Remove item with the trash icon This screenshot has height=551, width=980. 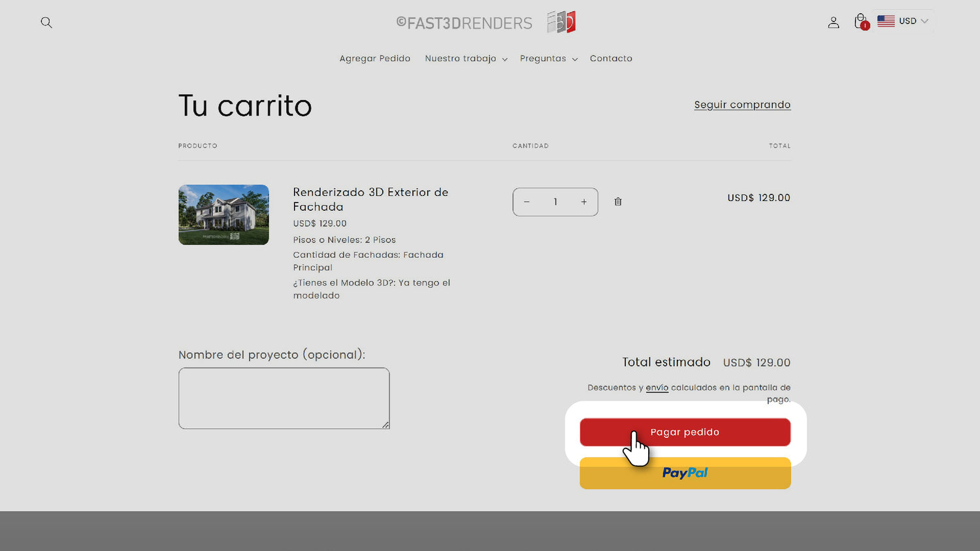(618, 202)
